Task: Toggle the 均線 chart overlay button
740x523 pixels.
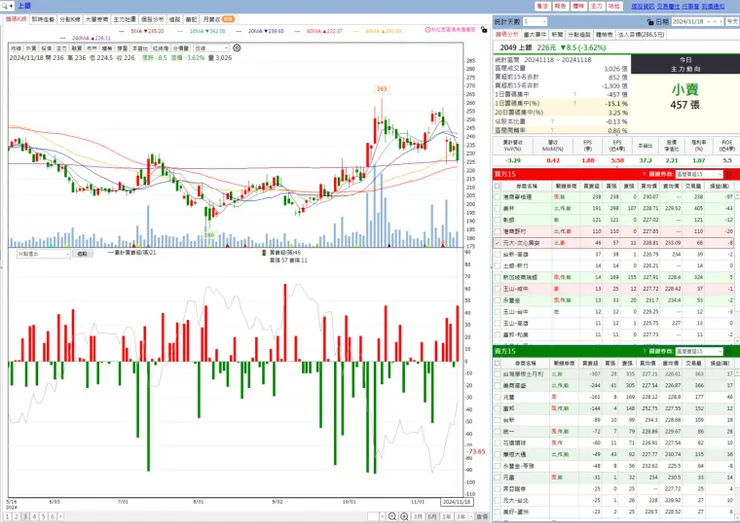Action: 16,48
